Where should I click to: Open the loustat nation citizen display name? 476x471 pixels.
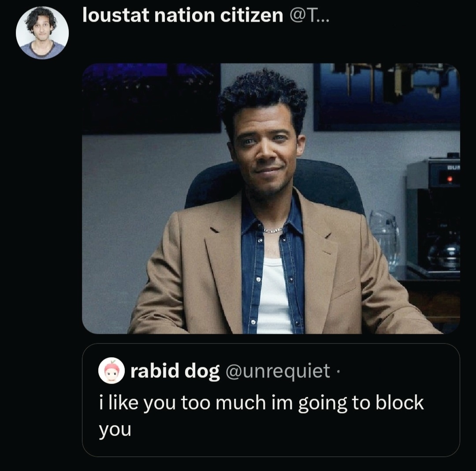183,15
